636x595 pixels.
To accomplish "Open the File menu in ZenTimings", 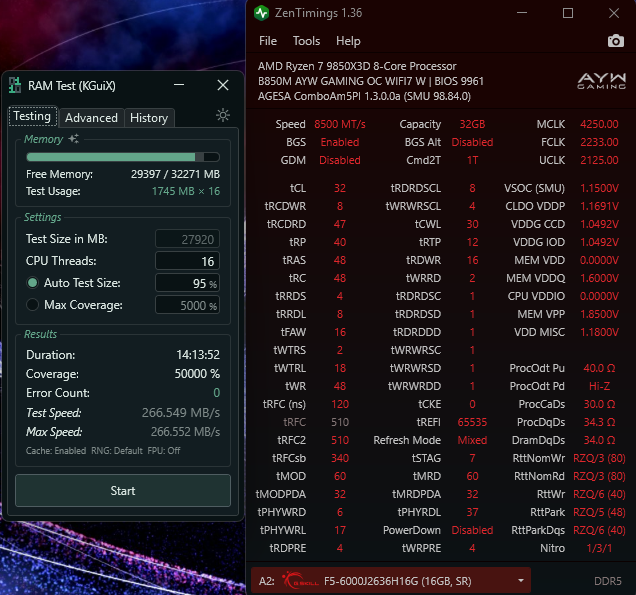I will click(x=268, y=41).
